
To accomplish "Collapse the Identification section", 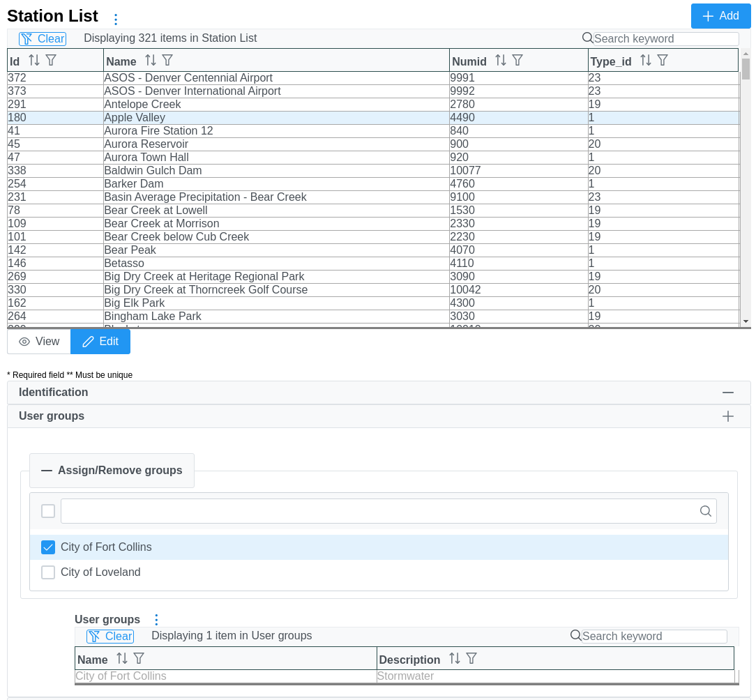I will 727,393.
